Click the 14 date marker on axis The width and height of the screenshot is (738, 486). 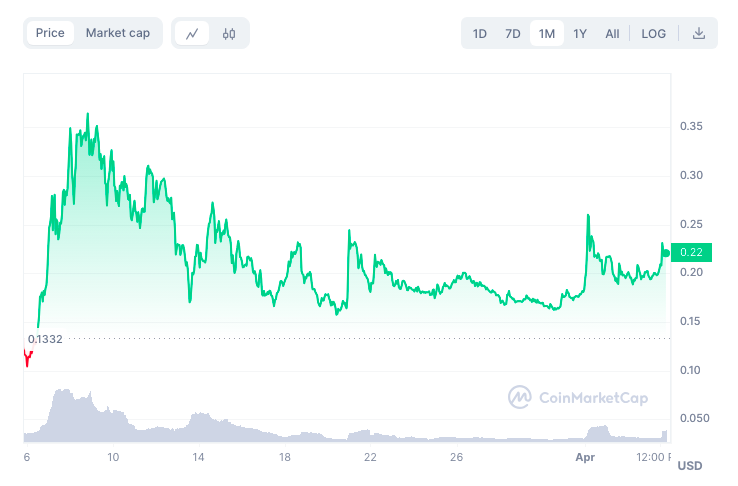pos(199,457)
